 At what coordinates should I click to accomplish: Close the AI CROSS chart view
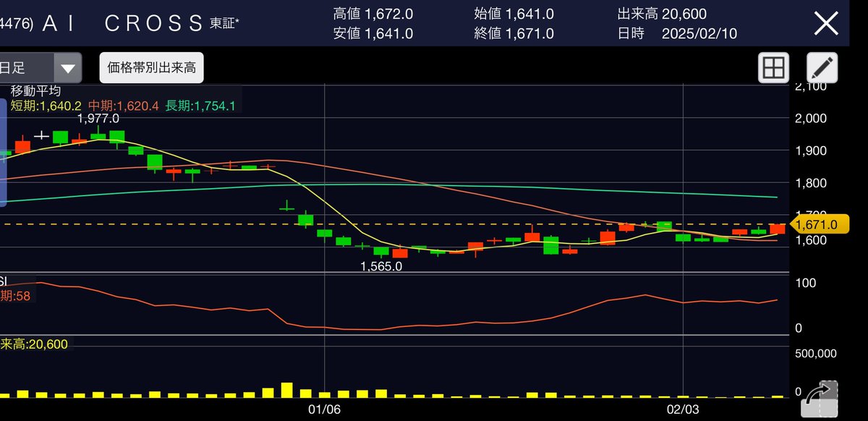pos(826,23)
